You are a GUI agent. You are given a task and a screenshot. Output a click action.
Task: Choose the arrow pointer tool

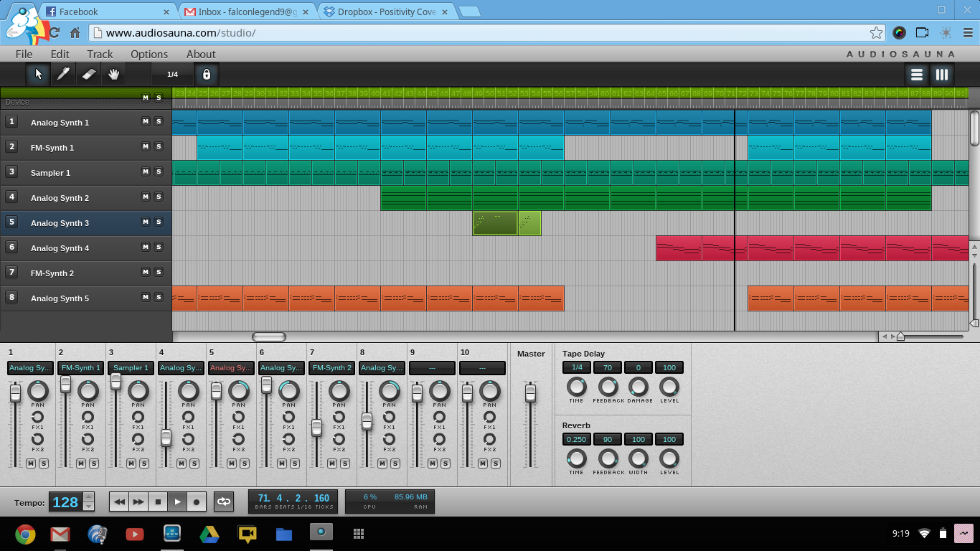(x=38, y=74)
